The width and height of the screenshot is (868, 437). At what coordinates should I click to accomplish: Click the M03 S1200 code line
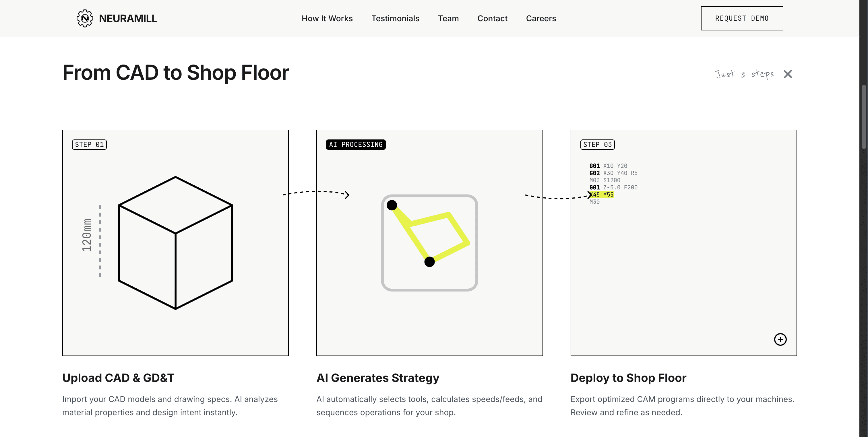(604, 180)
